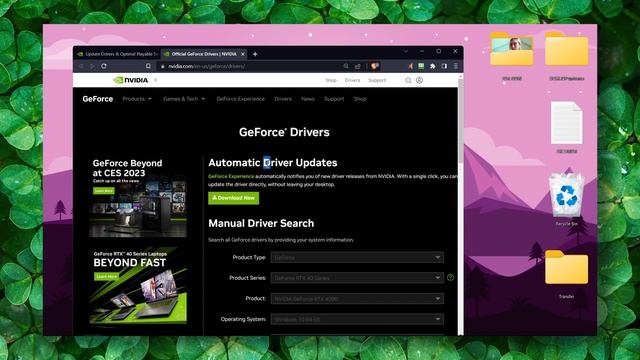Click the GeForce brand link
640x360 pixels.
click(98, 99)
